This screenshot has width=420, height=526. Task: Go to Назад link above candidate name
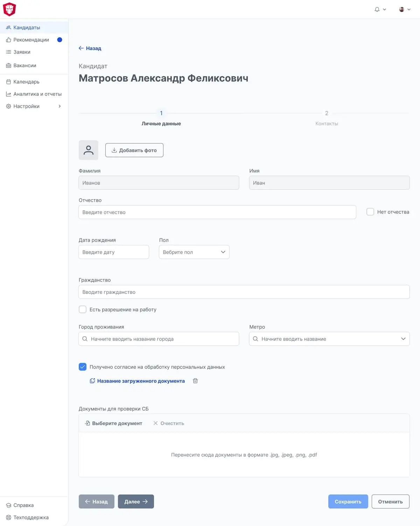tap(90, 48)
